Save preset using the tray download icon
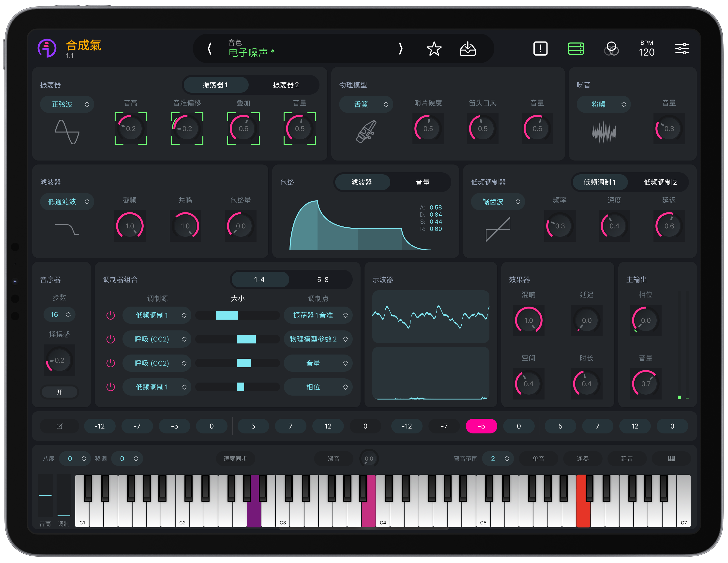The image size is (728, 563). click(x=467, y=49)
